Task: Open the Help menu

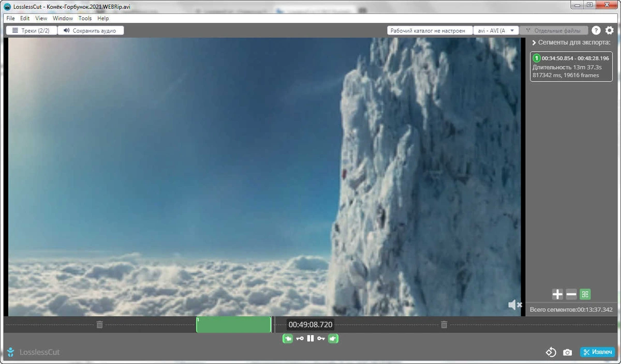Action: tap(103, 18)
